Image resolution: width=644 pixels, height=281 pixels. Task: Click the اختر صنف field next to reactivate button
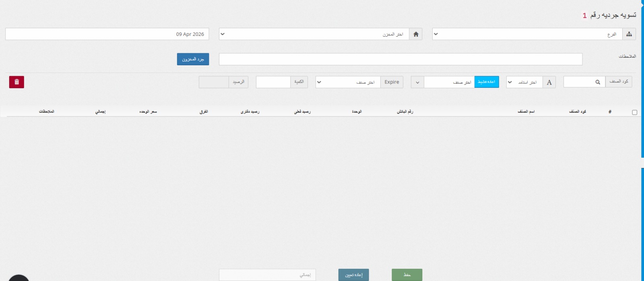point(449,82)
